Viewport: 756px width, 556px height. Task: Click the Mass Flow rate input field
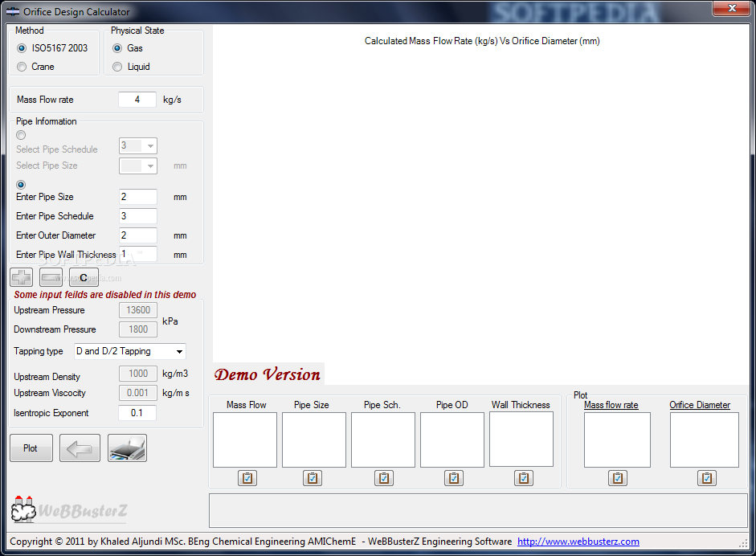[137, 100]
